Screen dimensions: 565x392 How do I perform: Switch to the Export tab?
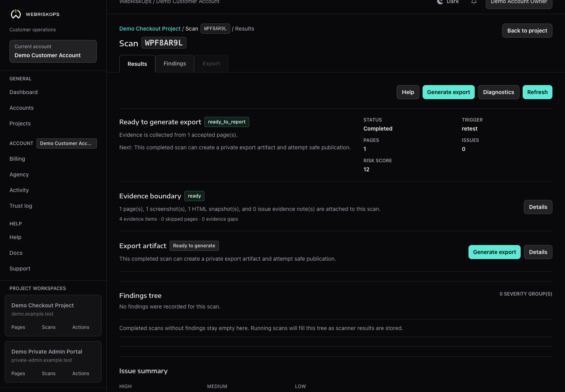pos(211,64)
